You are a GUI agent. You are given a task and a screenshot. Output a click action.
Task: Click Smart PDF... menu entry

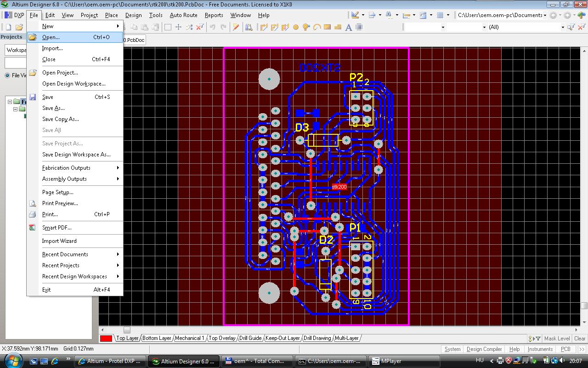coord(75,228)
